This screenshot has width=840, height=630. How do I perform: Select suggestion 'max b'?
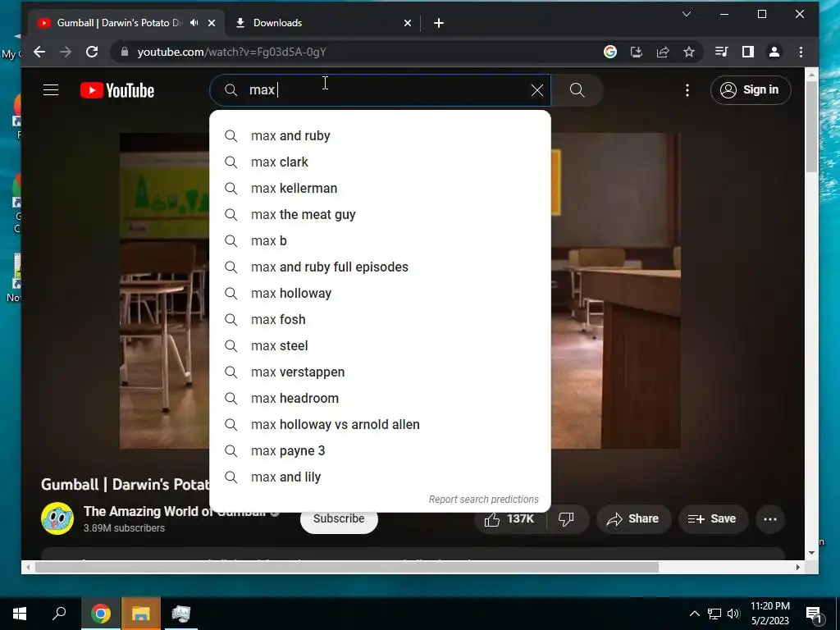tap(380, 240)
